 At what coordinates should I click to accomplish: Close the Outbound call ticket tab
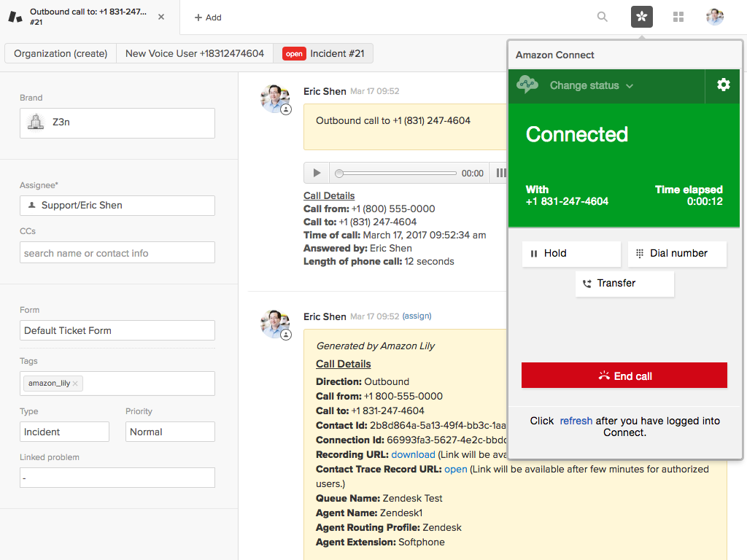click(161, 17)
